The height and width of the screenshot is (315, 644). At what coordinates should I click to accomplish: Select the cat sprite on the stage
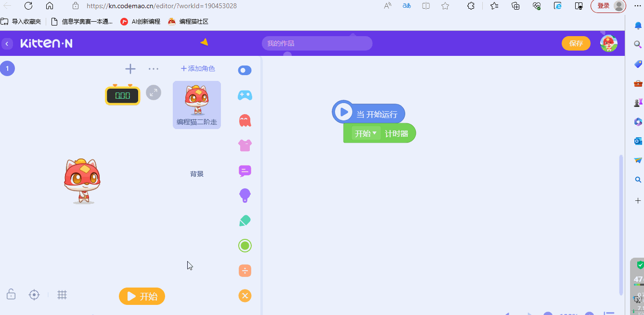pyautogui.click(x=82, y=182)
